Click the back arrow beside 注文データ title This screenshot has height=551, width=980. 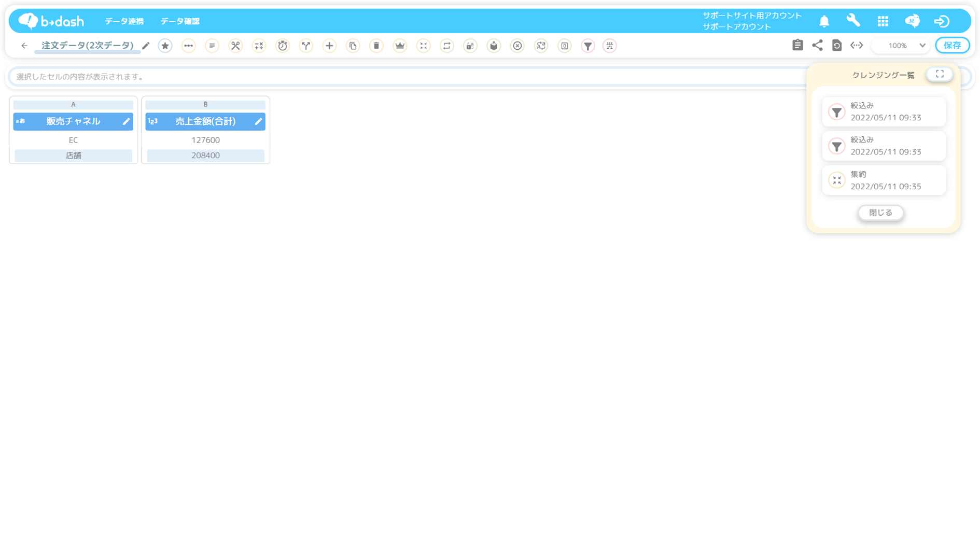pyautogui.click(x=24, y=46)
